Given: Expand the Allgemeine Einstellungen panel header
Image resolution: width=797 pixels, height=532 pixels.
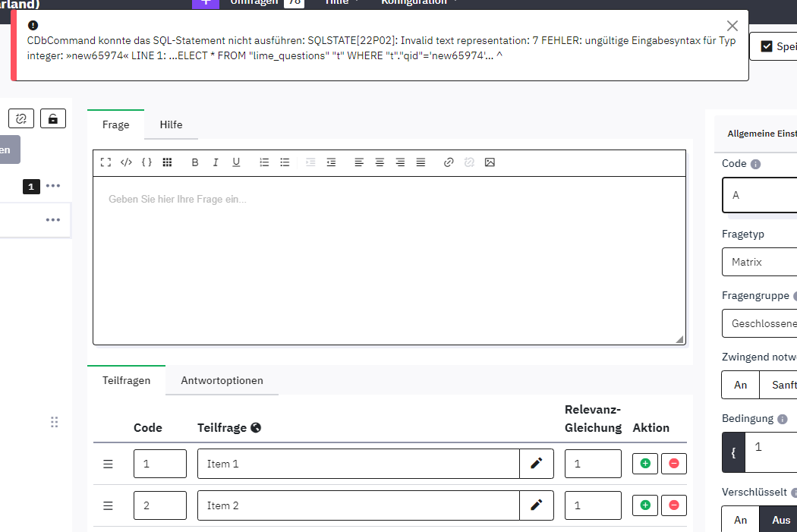Looking at the screenshot, I should (757, 134).
